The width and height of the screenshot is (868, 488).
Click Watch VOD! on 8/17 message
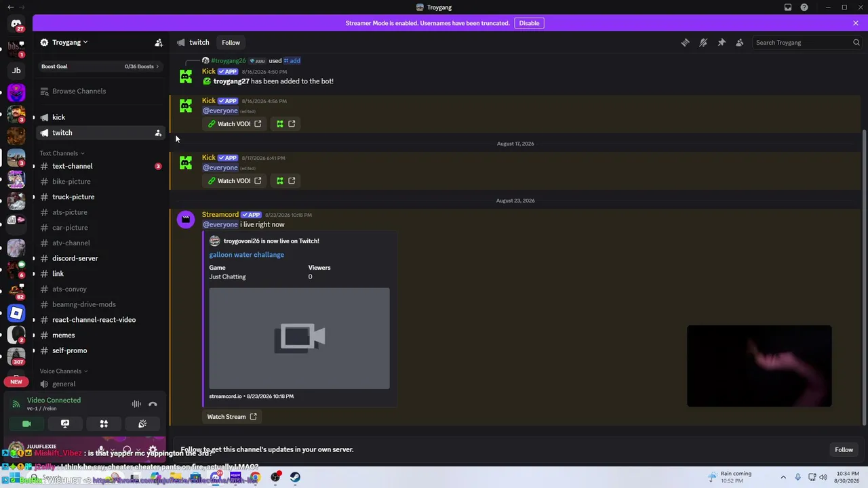tap(235, 181)
